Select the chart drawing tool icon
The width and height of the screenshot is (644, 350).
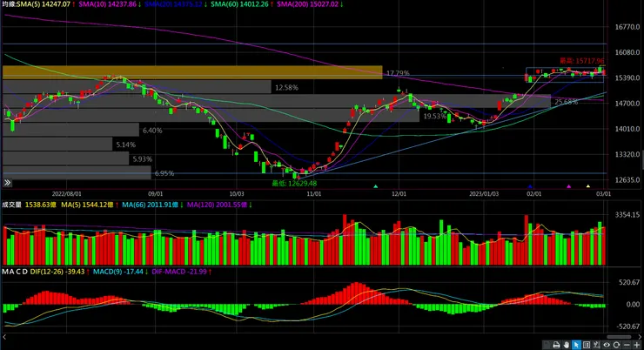[x=596, y=345]
